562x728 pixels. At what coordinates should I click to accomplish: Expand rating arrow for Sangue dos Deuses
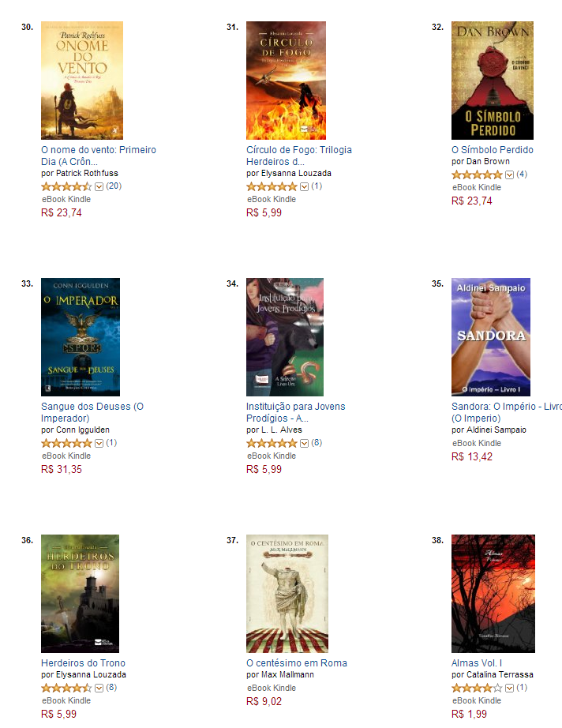click(99, 444)
